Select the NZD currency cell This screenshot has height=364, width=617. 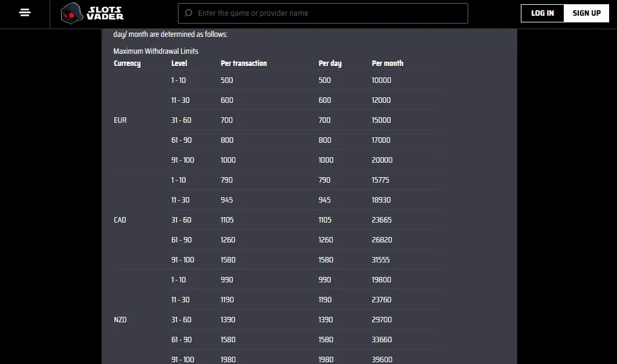pyautogui.click(x=120, y=319)
